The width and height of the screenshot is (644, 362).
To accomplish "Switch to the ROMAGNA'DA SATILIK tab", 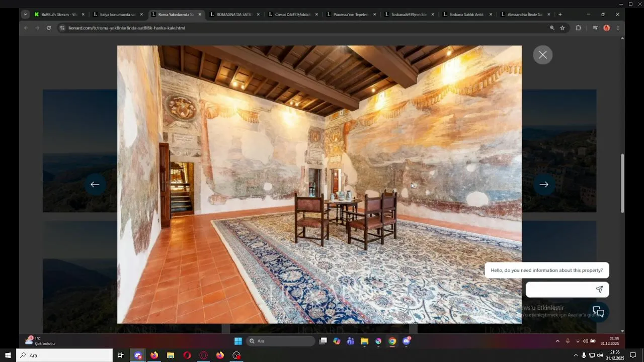I will pyautogui.click(x=234, y=15).
